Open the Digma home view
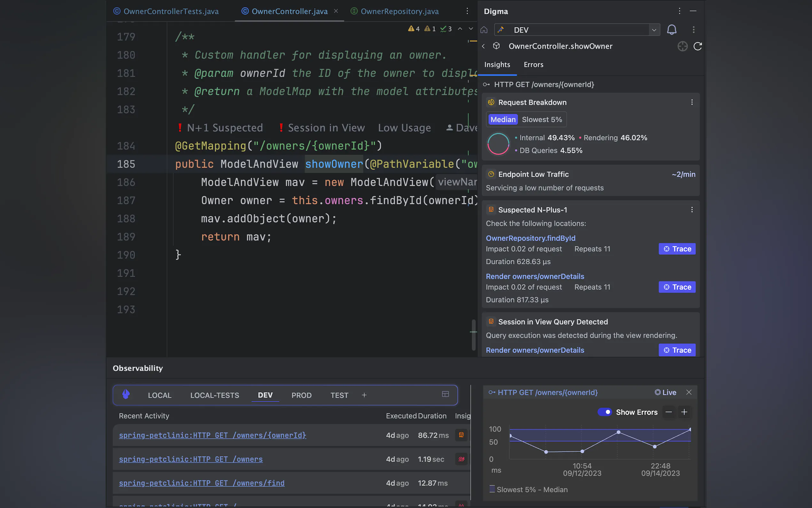The image size is (812, 508). coord(484,29)
